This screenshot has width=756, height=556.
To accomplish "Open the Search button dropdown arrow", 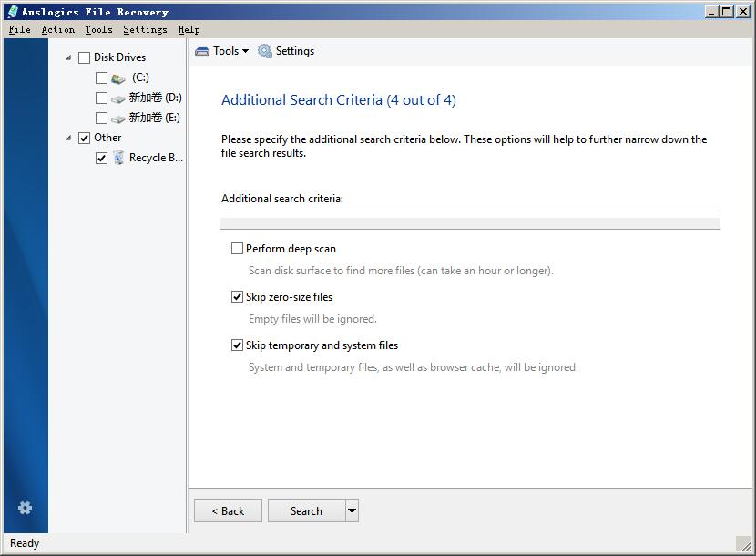I will [352, 510].
